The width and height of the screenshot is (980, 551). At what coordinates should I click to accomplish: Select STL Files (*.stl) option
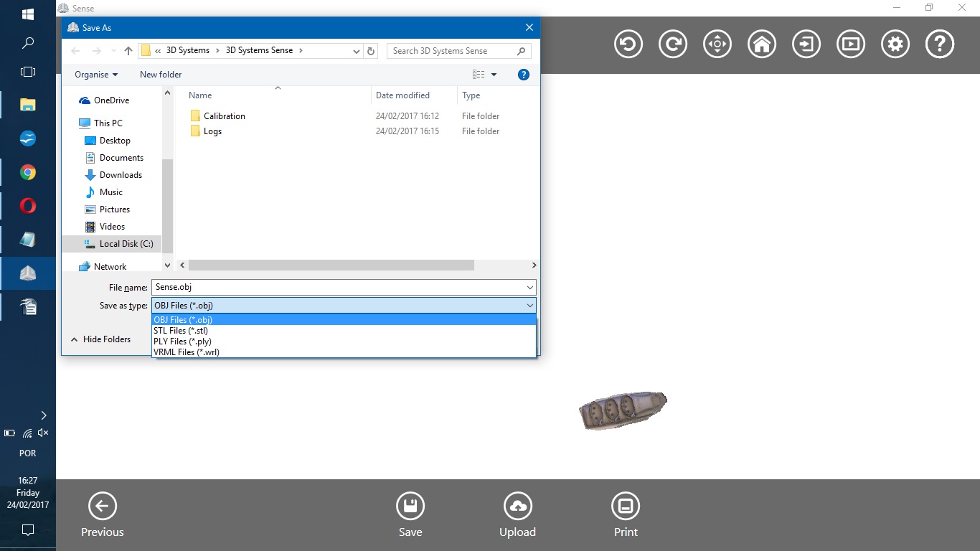click(x=344, y=331)
